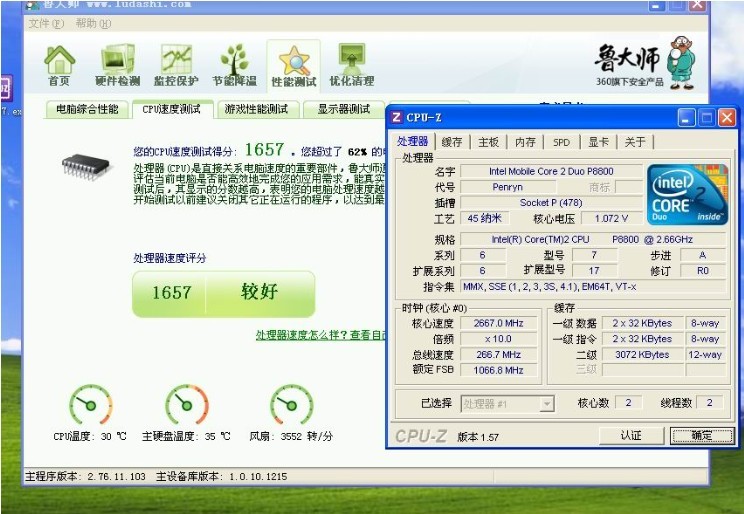Switch to the 游戏性能测试 tab

coord(257,109)
